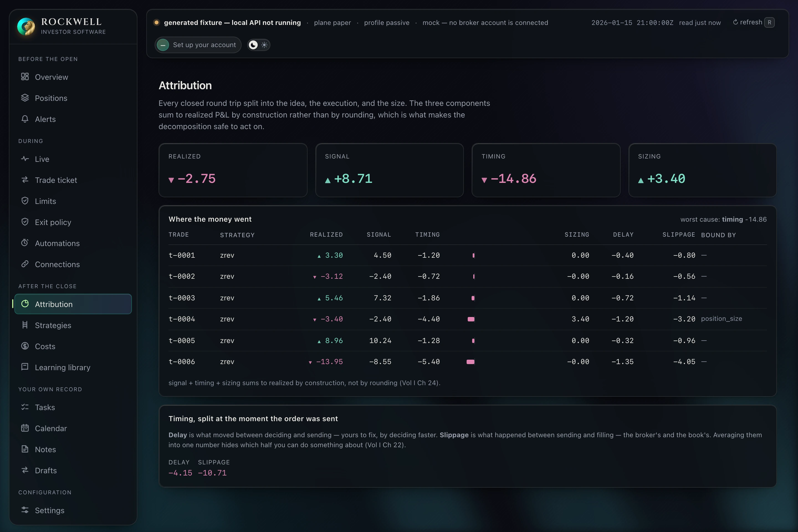Select trade id t-0003

(x=182, y=298)
